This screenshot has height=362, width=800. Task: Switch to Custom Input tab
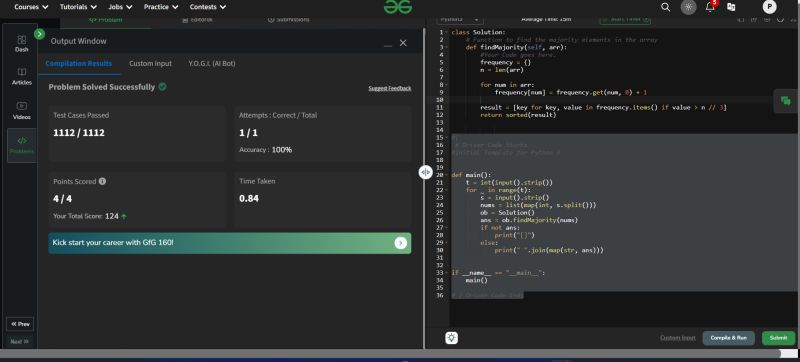click(x=151, y=64)
